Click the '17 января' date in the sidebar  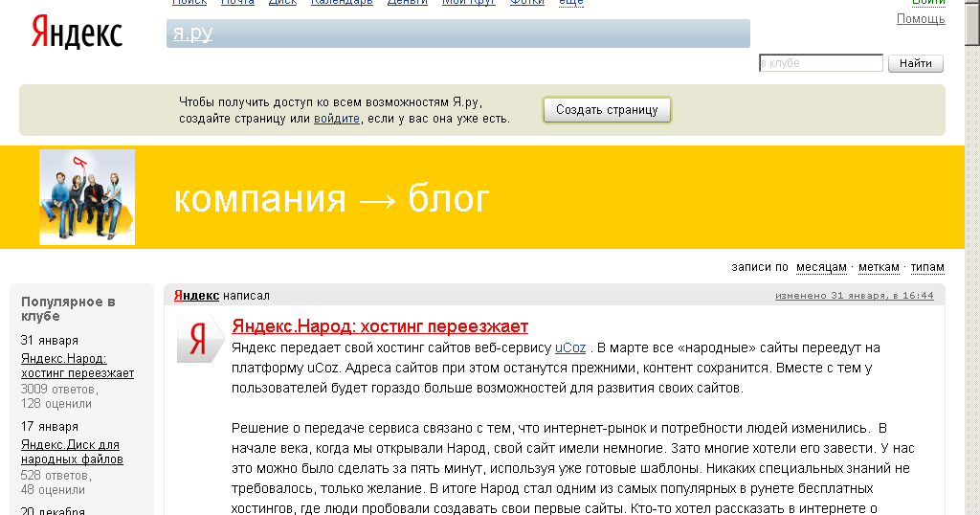50,427
